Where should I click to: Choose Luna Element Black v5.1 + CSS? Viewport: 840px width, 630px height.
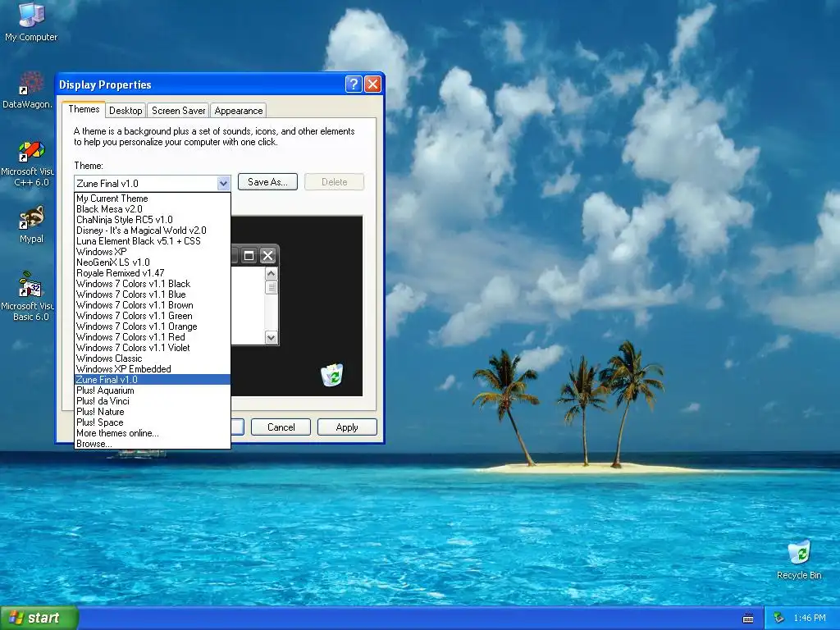(153, 241)
